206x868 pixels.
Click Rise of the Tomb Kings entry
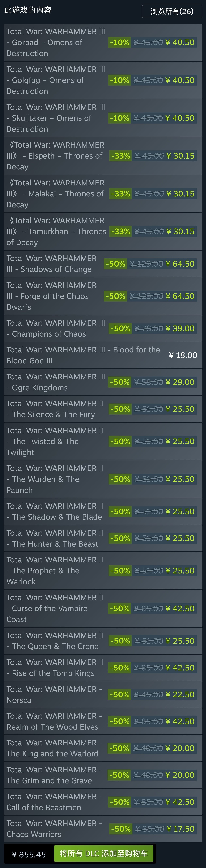click(56, 668)
